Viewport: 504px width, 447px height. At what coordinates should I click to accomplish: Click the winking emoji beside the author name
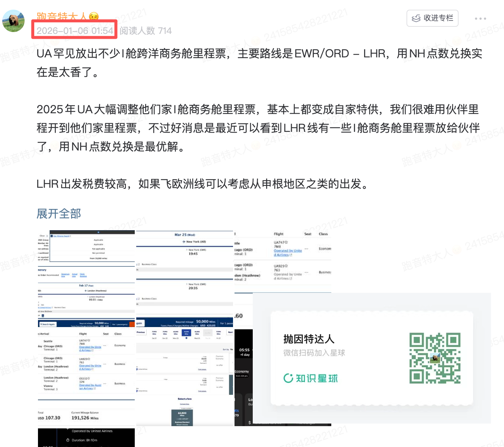[x=94, y=16]
